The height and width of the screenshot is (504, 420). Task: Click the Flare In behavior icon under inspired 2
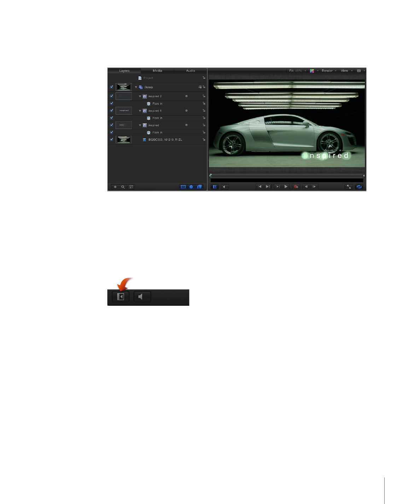click(149, 104)
